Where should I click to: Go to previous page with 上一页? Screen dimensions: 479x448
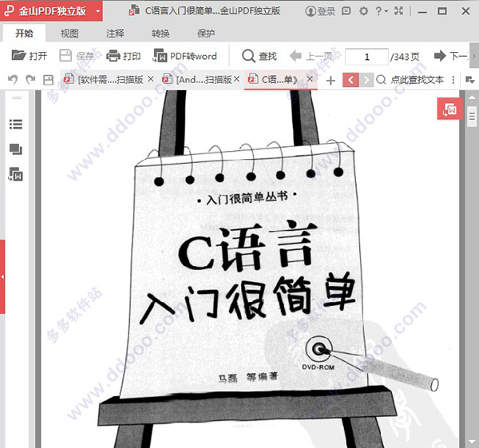pos(311,56)
